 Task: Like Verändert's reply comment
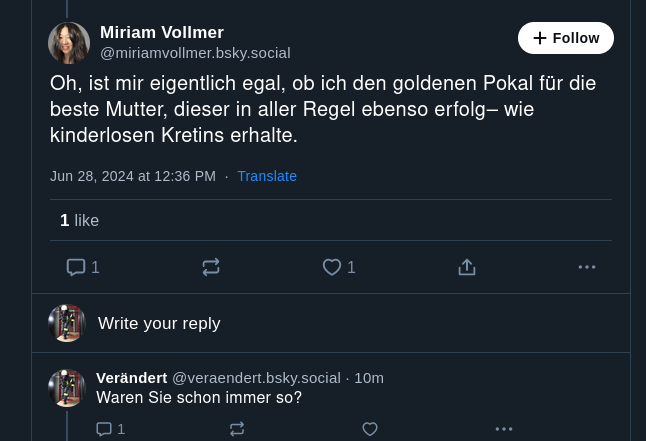(370, 429)
